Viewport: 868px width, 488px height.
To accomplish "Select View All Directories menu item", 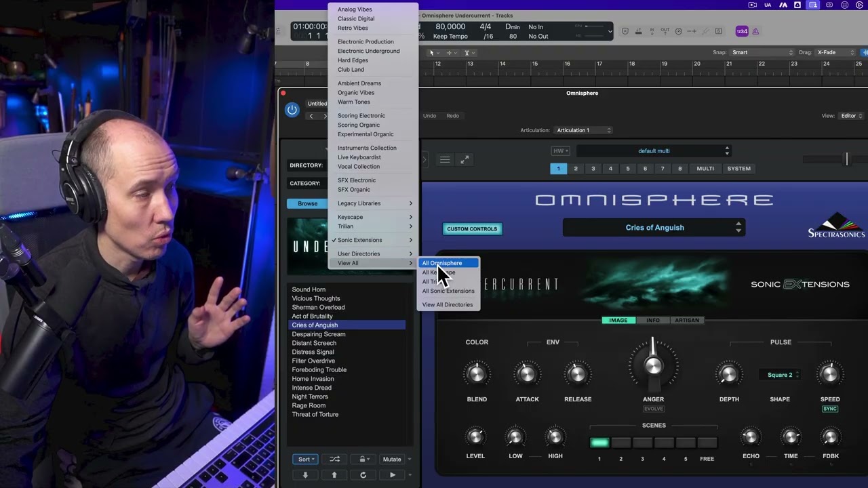I will (x=448, y=305).
